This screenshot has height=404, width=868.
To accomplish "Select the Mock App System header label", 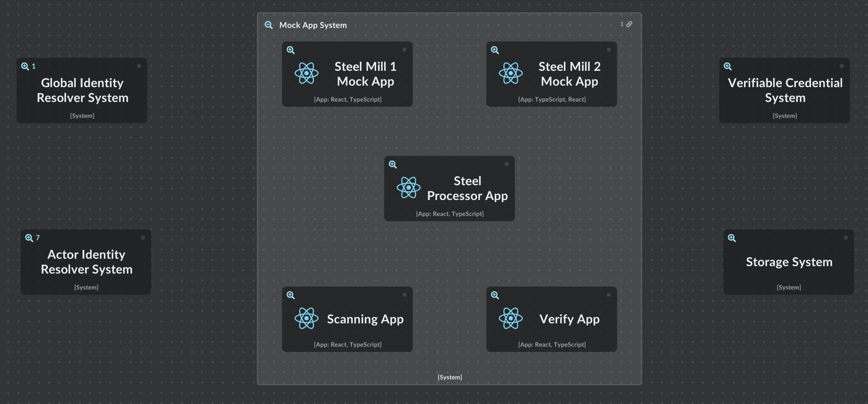I will tap(313, 25).
